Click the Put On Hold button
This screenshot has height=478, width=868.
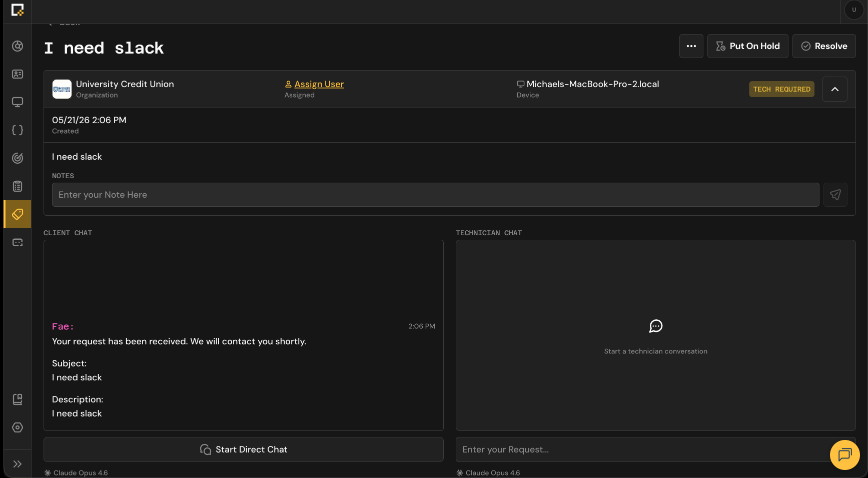[x=747, y=46]
